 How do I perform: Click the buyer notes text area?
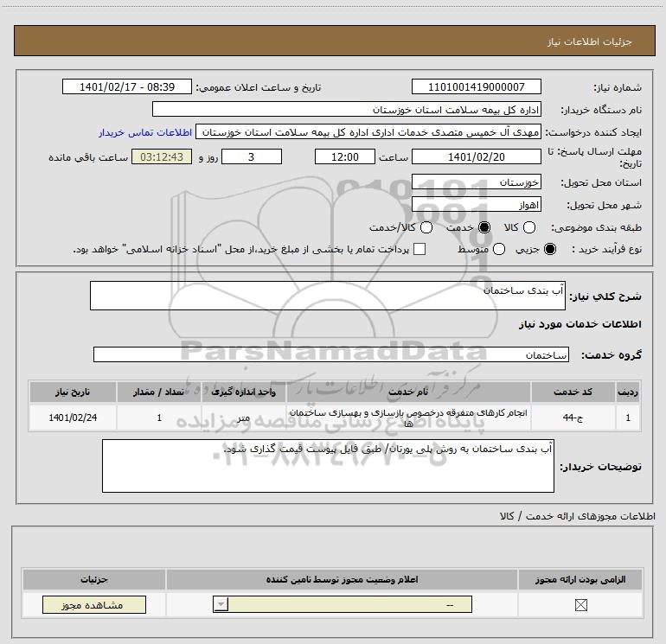click(328, 466)
